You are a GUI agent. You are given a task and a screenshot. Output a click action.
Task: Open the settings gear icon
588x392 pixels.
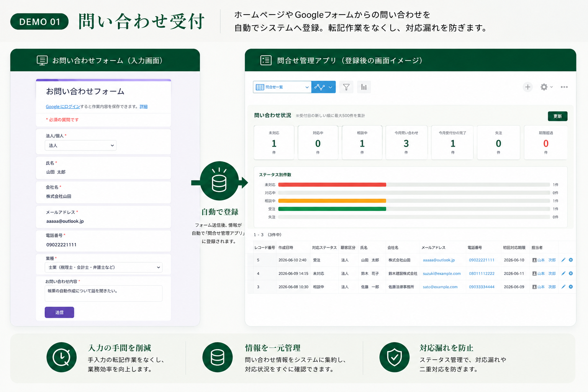544,87
